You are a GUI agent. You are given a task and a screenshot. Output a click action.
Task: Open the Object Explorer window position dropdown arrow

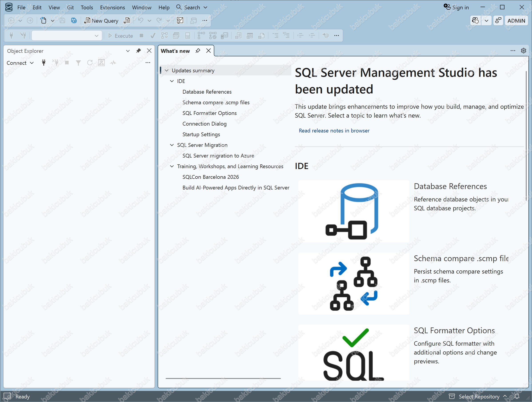[x=128, y=51]
